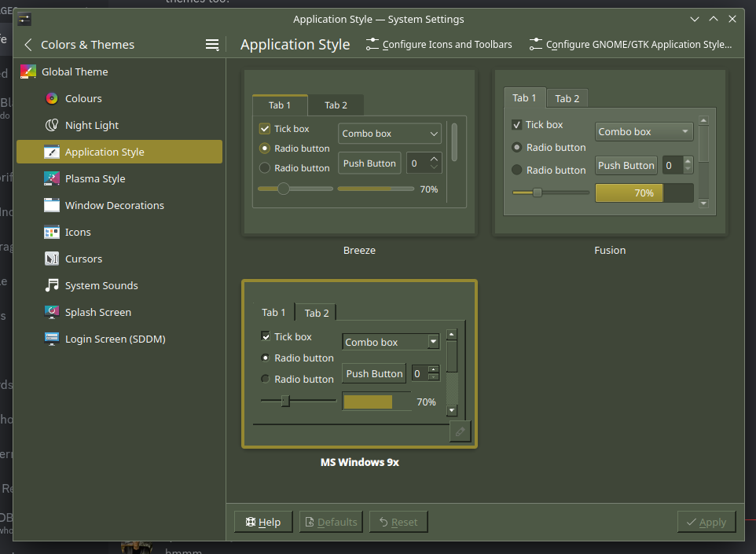756x554 pixels.
Task: Open the Combo box in Breeze preview
Action: (390, 134)
